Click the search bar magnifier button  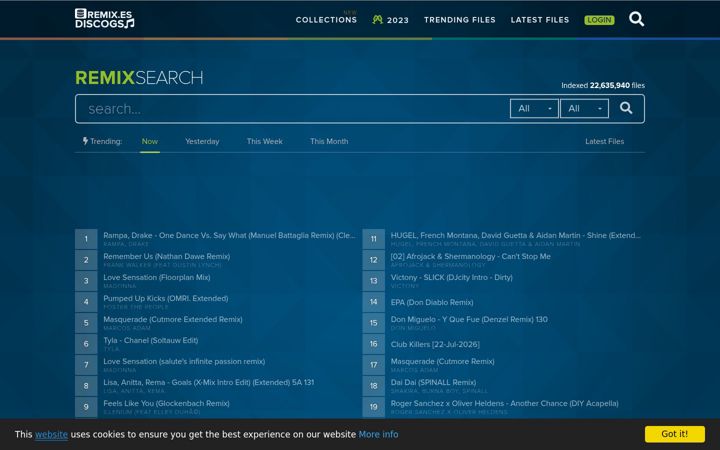(x=626, y=108)
